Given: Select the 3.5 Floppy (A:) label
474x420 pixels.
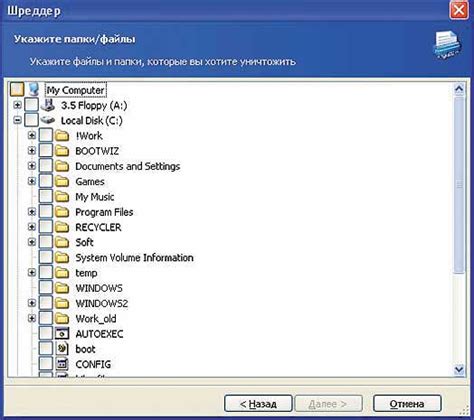Looking at the screenshot, I should [x=94, y=105].
